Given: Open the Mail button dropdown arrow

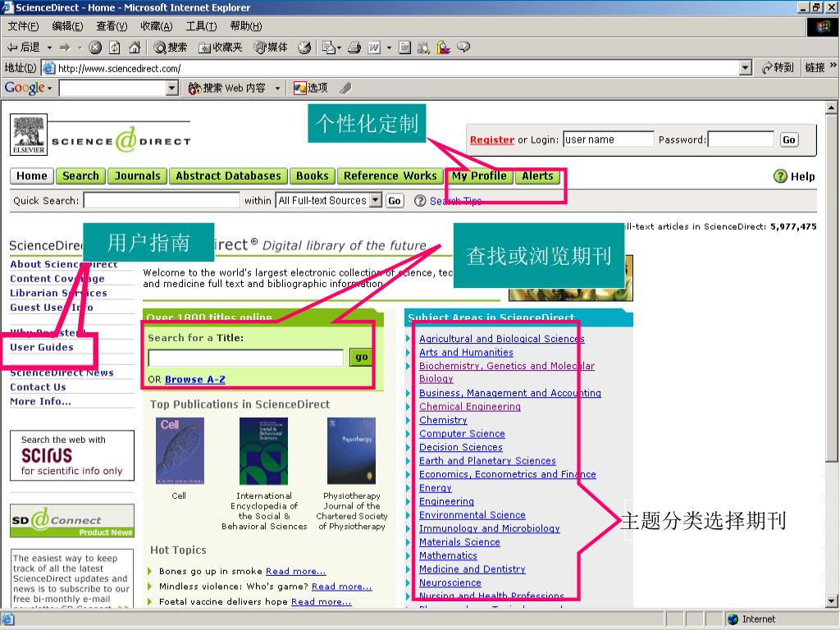Looking at the screenshot, I should pyautogui.click(x=339, y=48).
